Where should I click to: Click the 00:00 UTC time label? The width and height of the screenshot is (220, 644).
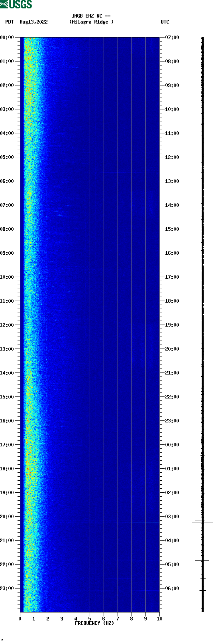172,445
